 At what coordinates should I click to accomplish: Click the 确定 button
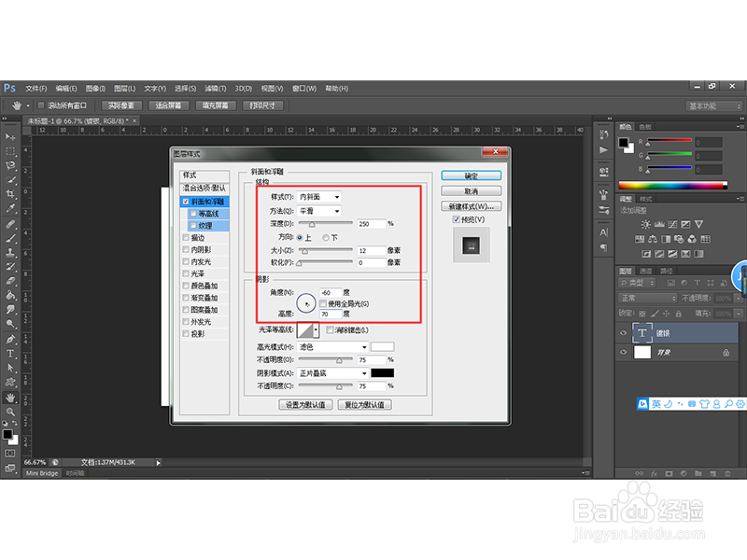(472, 175)
